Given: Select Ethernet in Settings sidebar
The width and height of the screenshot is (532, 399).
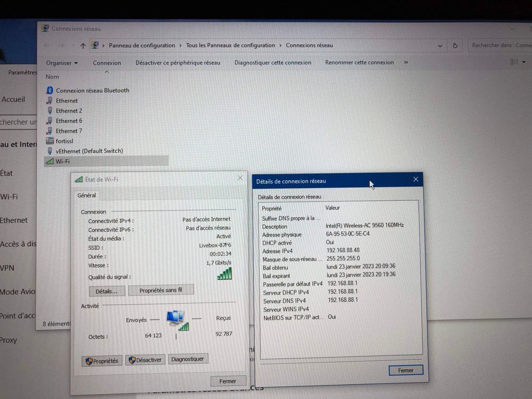Looking at the screenshot, I should (14, 220).
